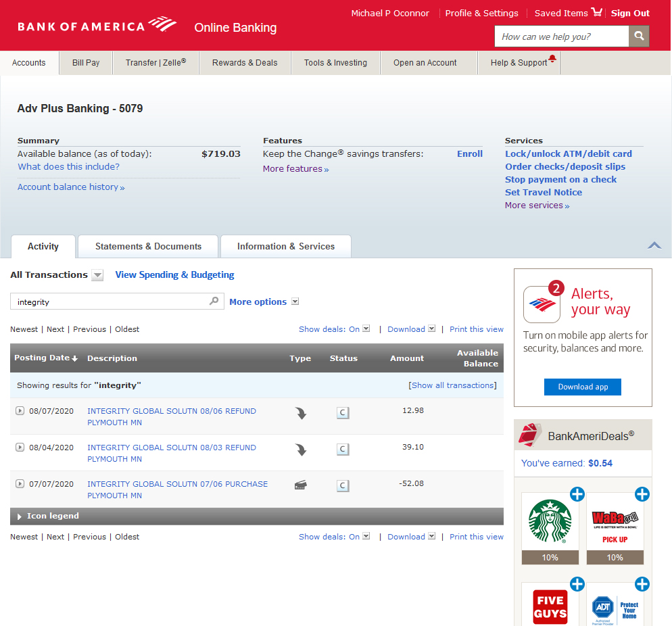Click the red alert bell on Help & Support
This screenshot has height=626, width=672.
point(552,58)
